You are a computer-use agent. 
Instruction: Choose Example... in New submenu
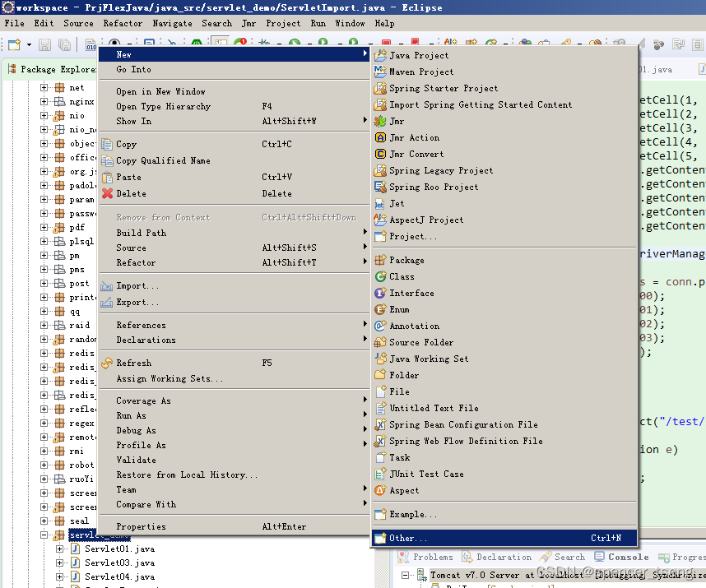coord(504,514)
